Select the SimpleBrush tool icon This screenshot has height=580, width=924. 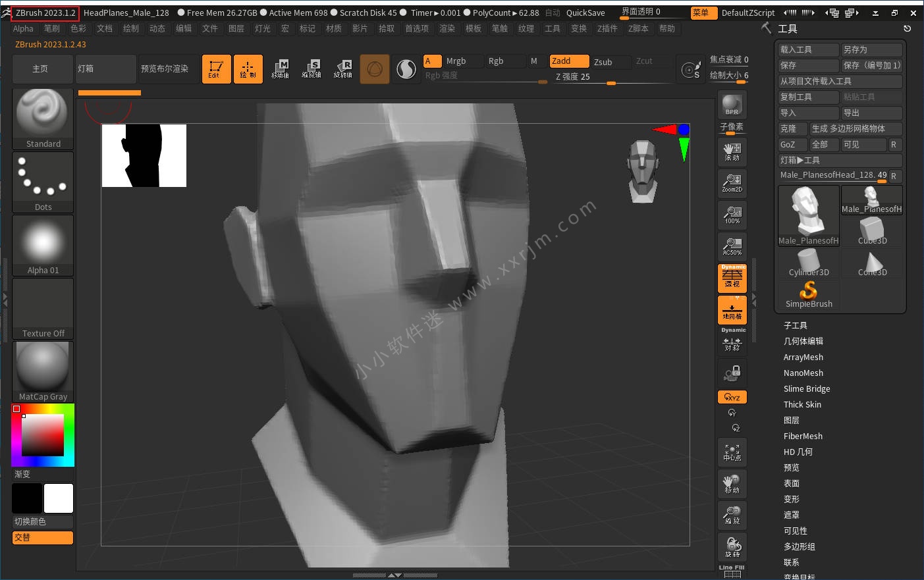808,294
